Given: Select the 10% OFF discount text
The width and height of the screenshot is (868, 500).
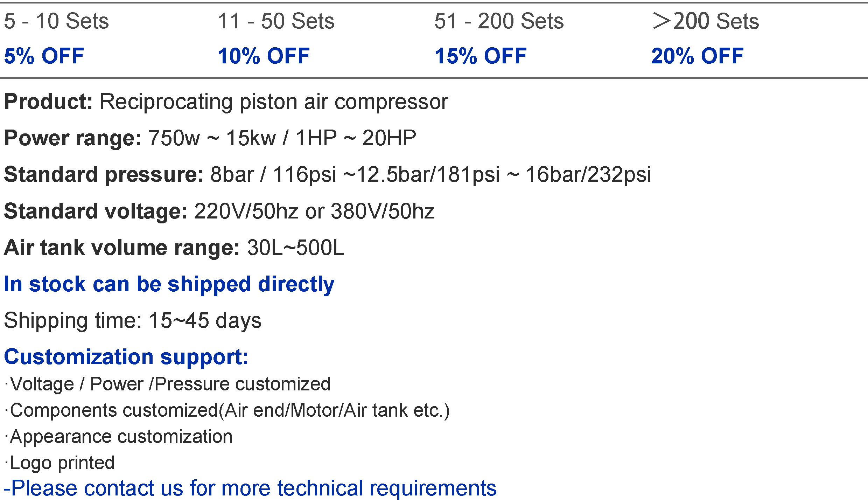Looking at the screenshot, I should tap(264, 56).
